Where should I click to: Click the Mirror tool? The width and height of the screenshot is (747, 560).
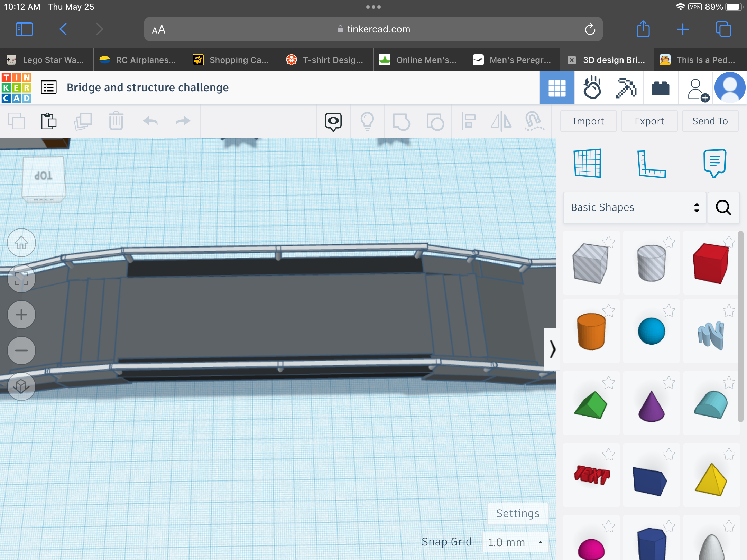pos(501,122)
